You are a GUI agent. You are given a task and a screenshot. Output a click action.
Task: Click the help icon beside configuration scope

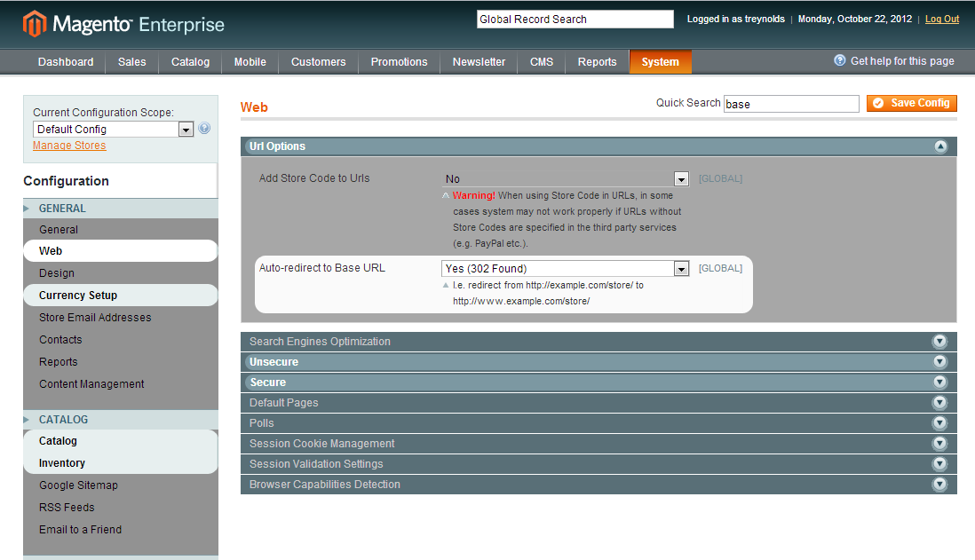pyautogui.click(x=204, y=129)
